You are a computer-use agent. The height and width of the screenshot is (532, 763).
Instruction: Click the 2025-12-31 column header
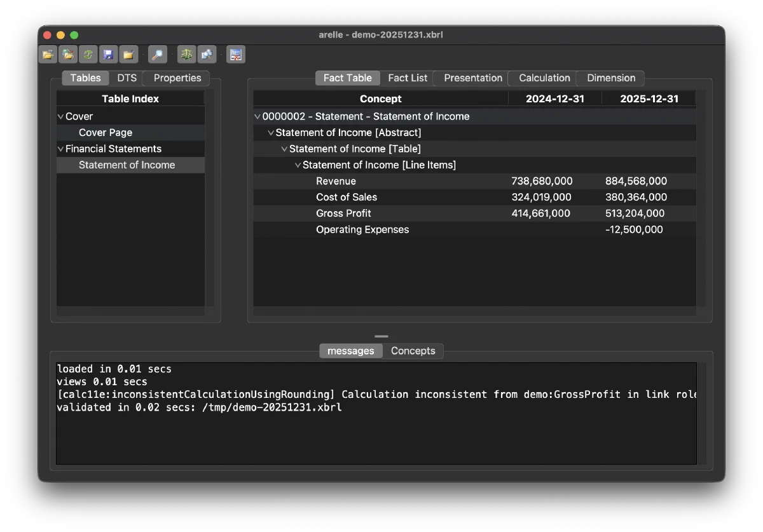coord(649,99)
